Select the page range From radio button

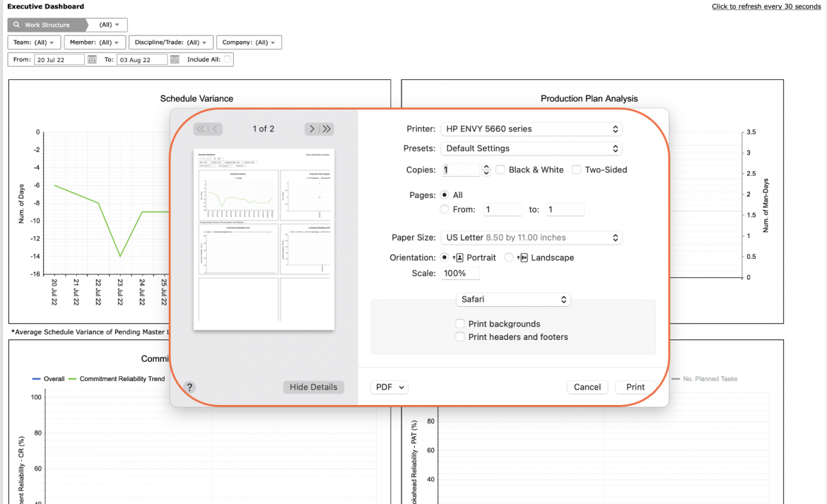pos(445,209)
